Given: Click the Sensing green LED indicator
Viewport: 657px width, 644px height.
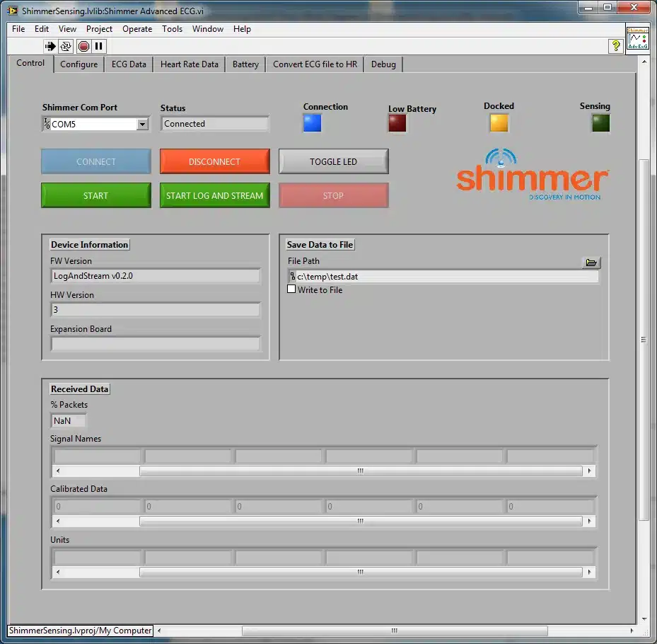Looking at the screenshot, I should point(600,123).
